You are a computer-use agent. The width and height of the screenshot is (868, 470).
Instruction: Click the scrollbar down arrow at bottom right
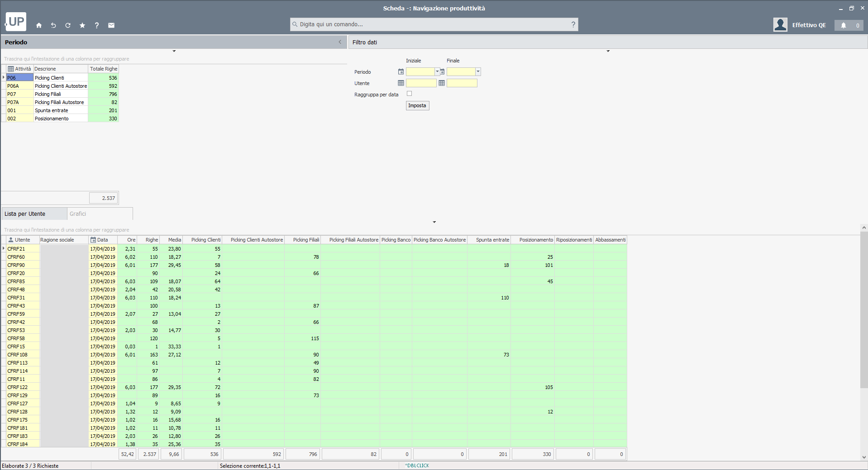[x=864, y=457]
